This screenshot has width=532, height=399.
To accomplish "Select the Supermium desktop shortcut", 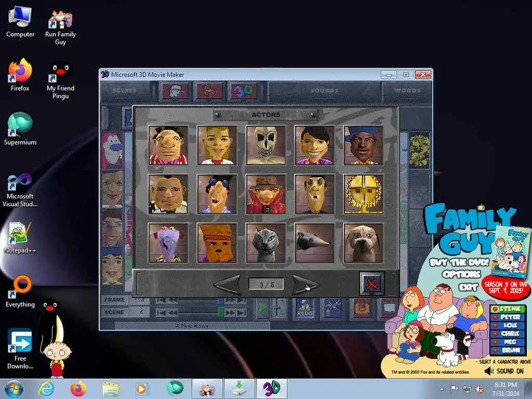I will tap(20, 129).
